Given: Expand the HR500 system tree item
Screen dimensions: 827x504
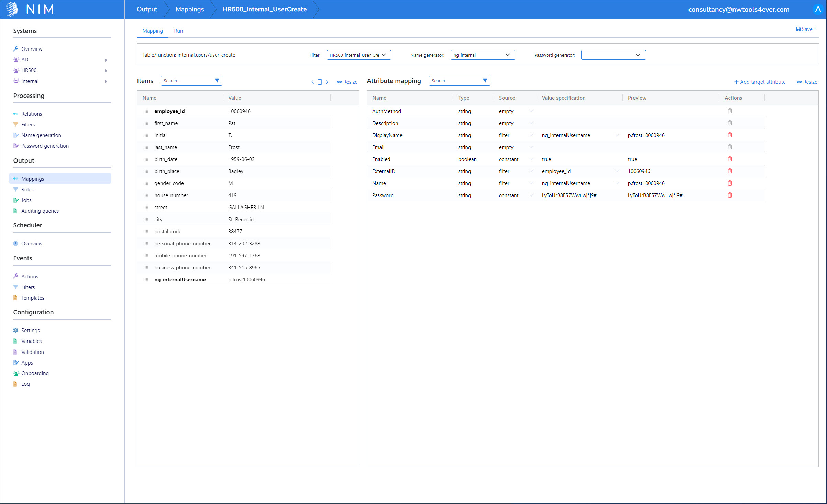Looking at the screenshot, I should [106, 71].
